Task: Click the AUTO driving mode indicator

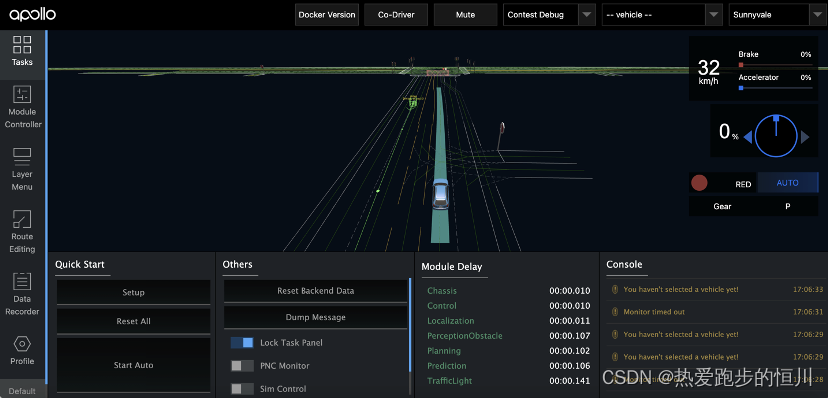Action: coord(787,183)
